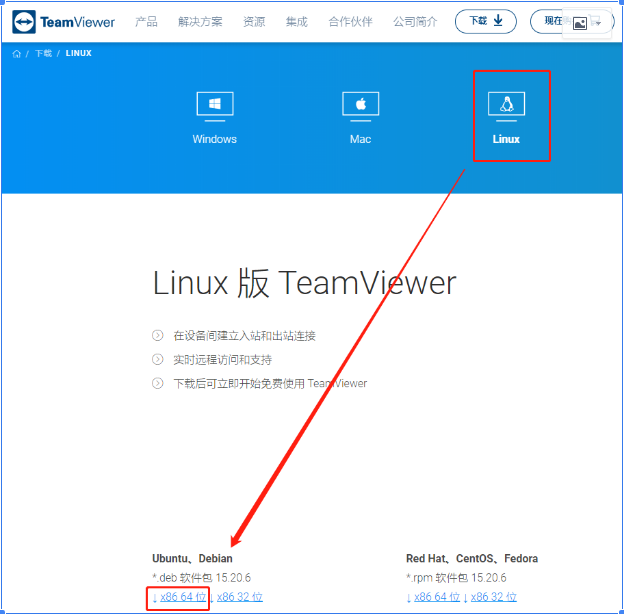The image size is (624, 614).
Task: Click the *.rpm 软件包 15.20.6 text
Action: point(456,577)
